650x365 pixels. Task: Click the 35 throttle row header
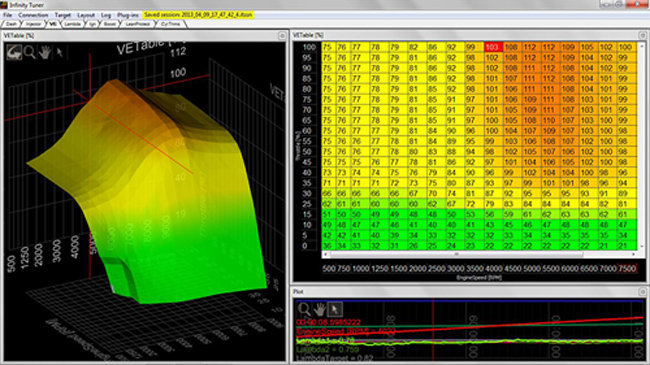pos(307,183)
